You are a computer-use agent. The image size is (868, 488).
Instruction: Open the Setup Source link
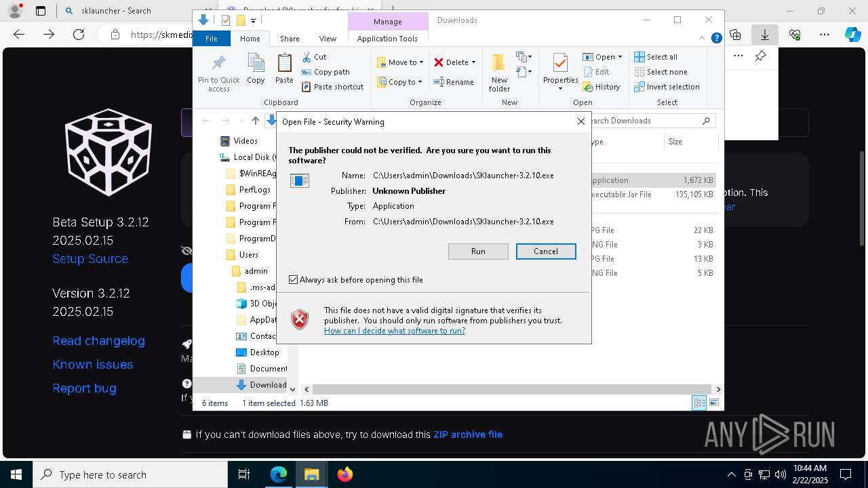click(90, 259)
